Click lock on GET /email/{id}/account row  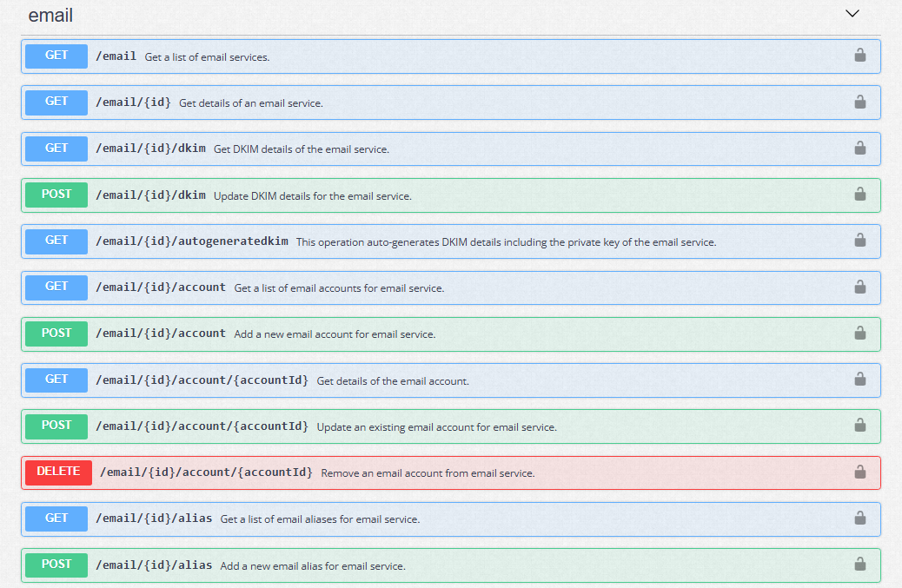[x=859, y=287]
